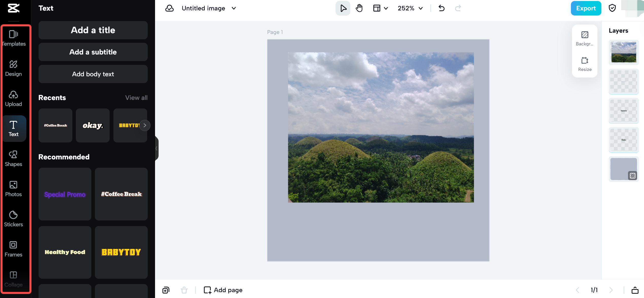
Task: Click the cloud save icon
Action: tap(170, 8)
